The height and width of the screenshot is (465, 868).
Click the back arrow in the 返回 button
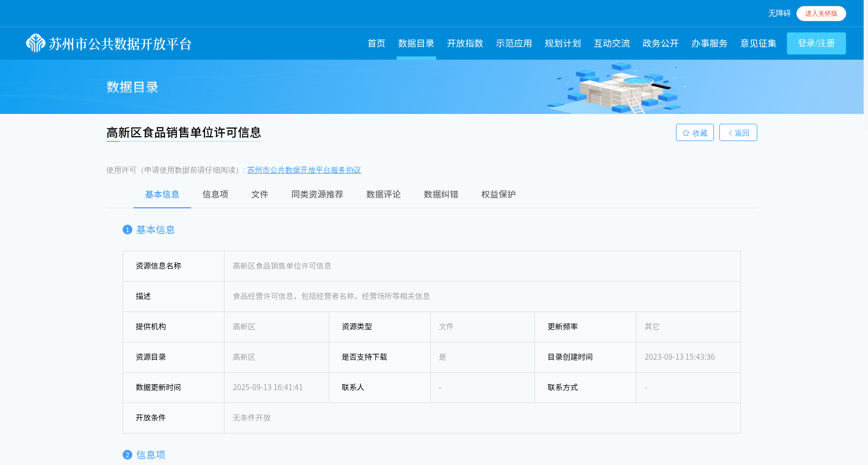point(730,133)
